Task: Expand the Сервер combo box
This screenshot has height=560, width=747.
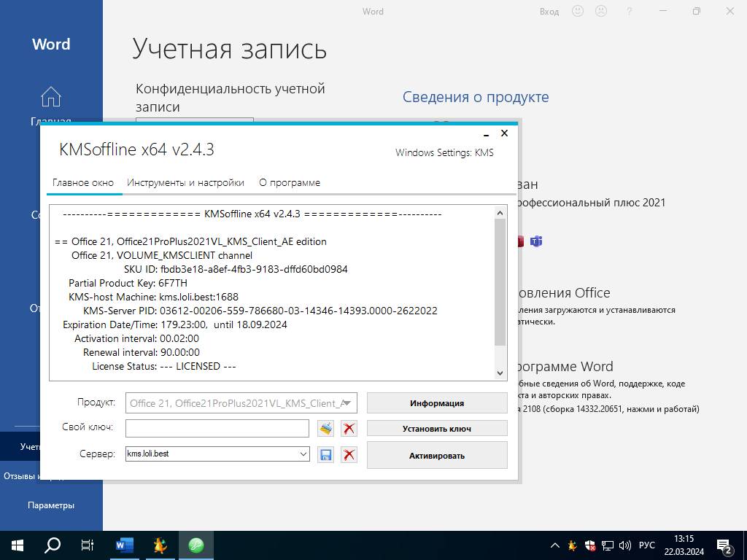Action: click(x=303, y=454)
